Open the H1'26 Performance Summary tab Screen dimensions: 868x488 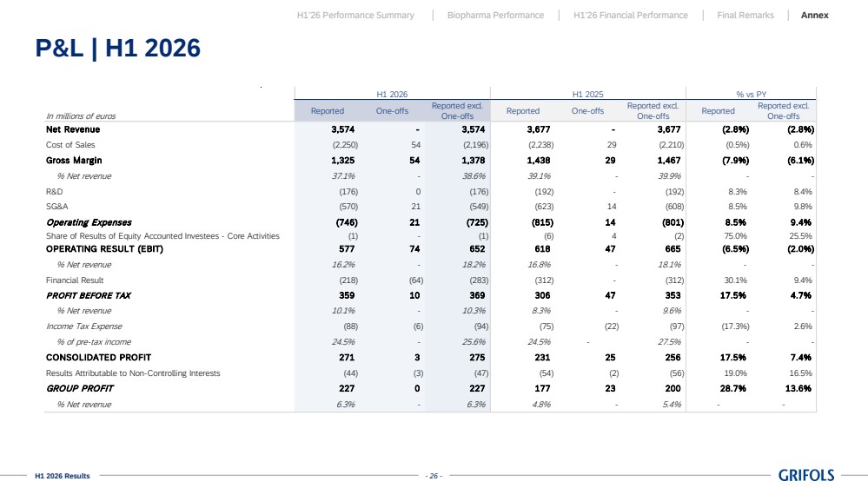pyautogui.click(x=355, y=16)
